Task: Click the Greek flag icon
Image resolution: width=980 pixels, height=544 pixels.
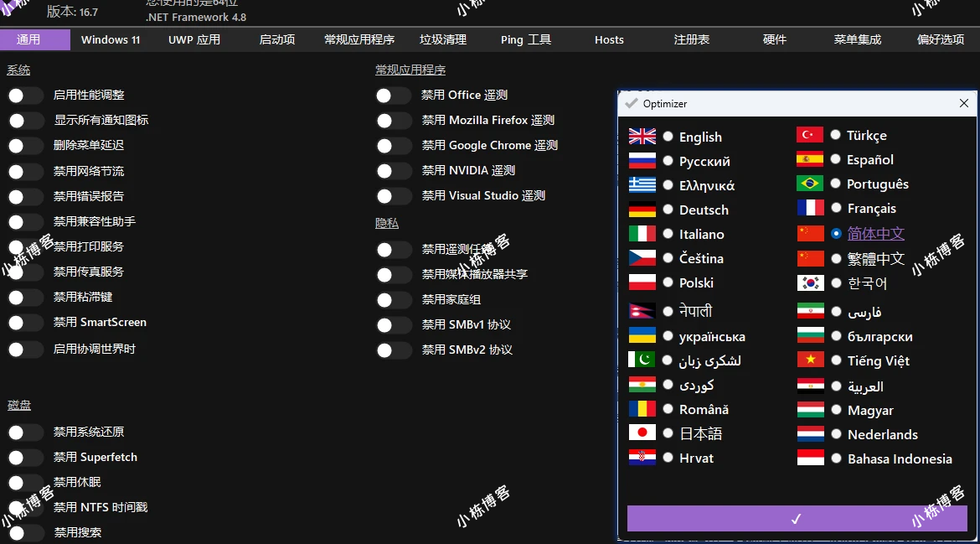Action: coord(642,185)
